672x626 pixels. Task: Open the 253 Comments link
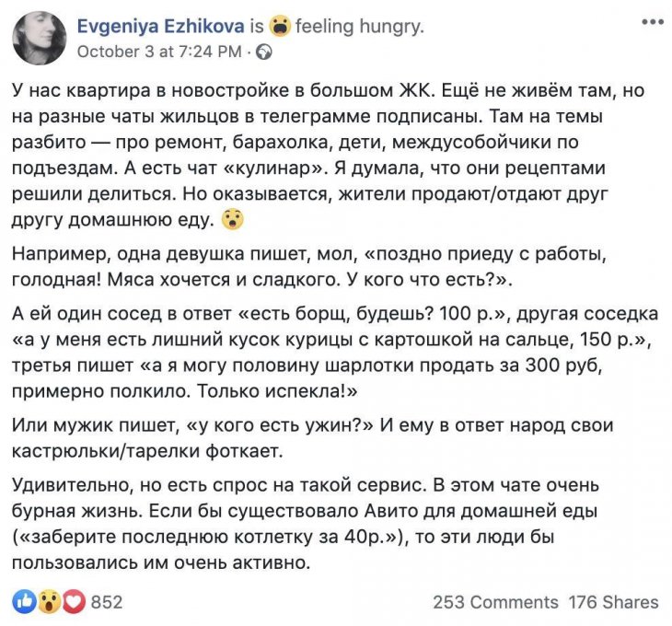point(495,602)
